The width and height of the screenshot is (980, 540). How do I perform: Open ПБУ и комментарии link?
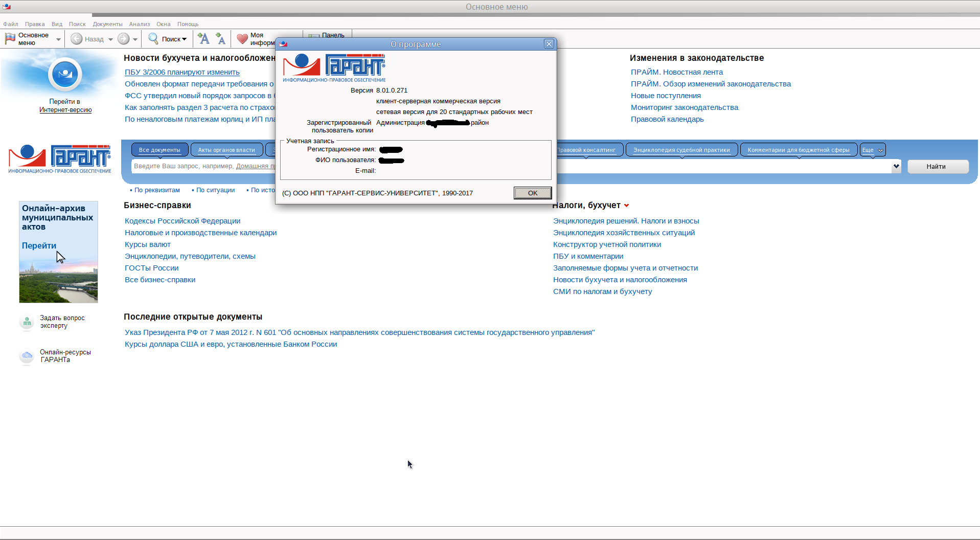tap(588, 256)
